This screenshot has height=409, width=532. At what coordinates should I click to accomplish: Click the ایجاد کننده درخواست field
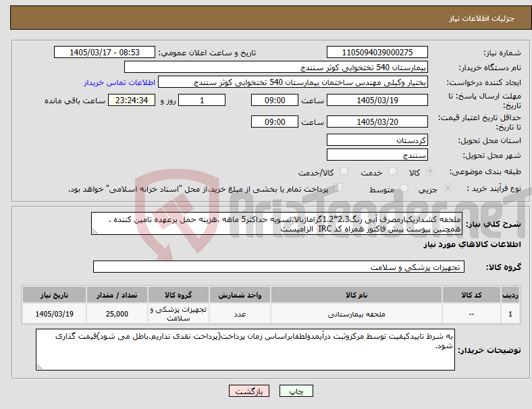(293, 82)
